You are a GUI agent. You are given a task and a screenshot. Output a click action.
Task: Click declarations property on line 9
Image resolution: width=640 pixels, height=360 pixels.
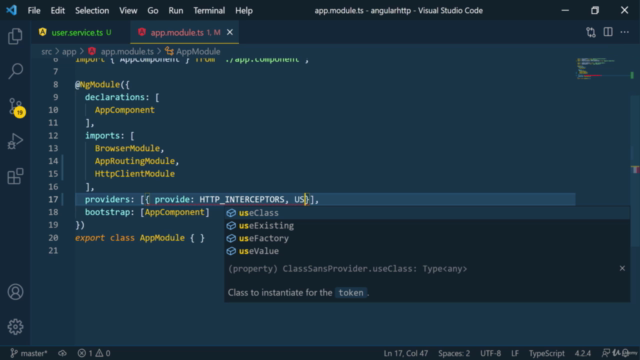pos(115,97)
